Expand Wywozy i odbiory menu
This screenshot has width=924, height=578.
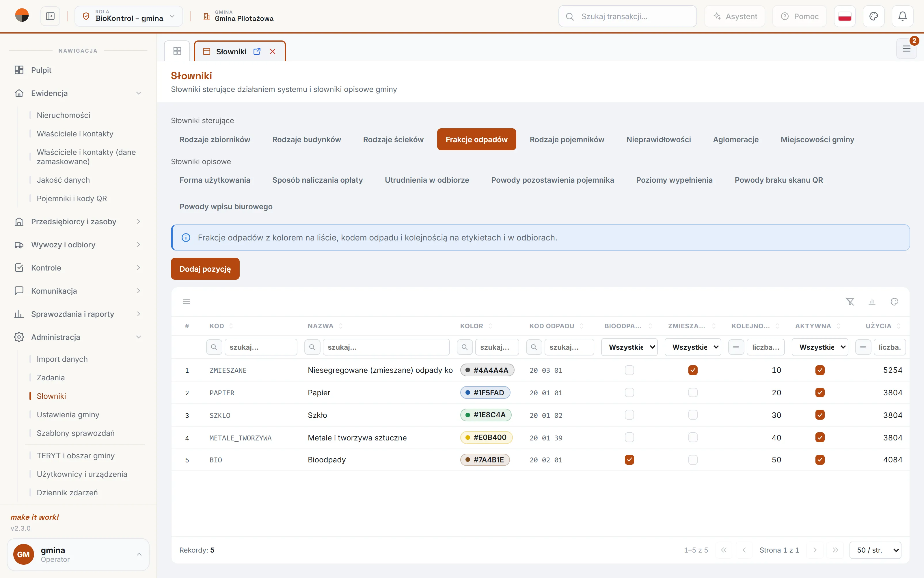(x=78, y=245)
